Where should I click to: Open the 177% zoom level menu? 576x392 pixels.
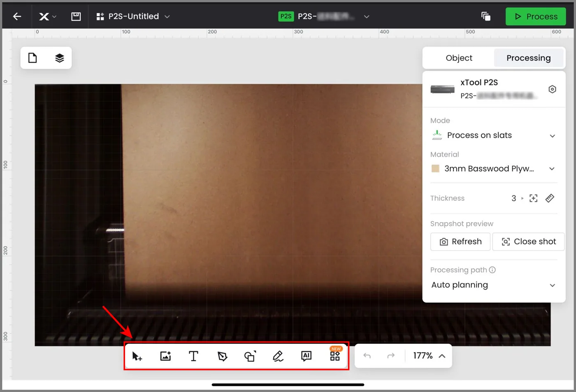[429, 356]
